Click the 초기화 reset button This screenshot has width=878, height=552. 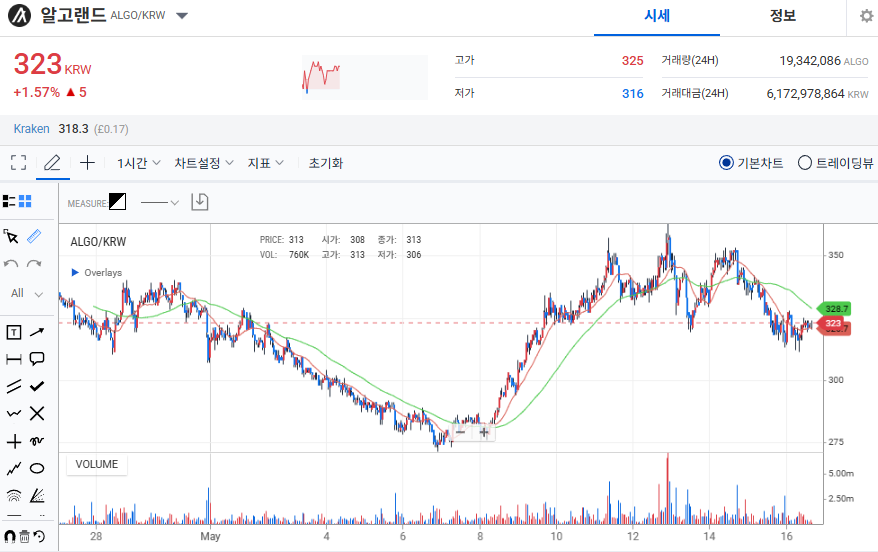pos(326,163)
